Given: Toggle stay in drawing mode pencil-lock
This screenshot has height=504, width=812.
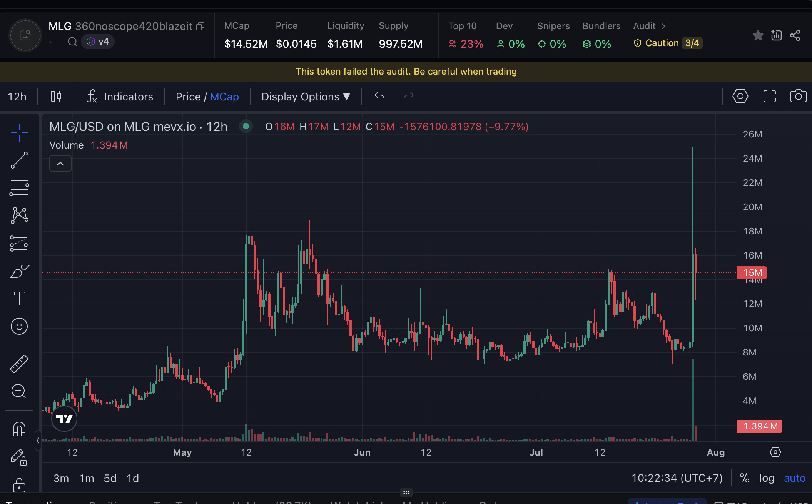Looking at the screenshot, I should coord(19,457).
